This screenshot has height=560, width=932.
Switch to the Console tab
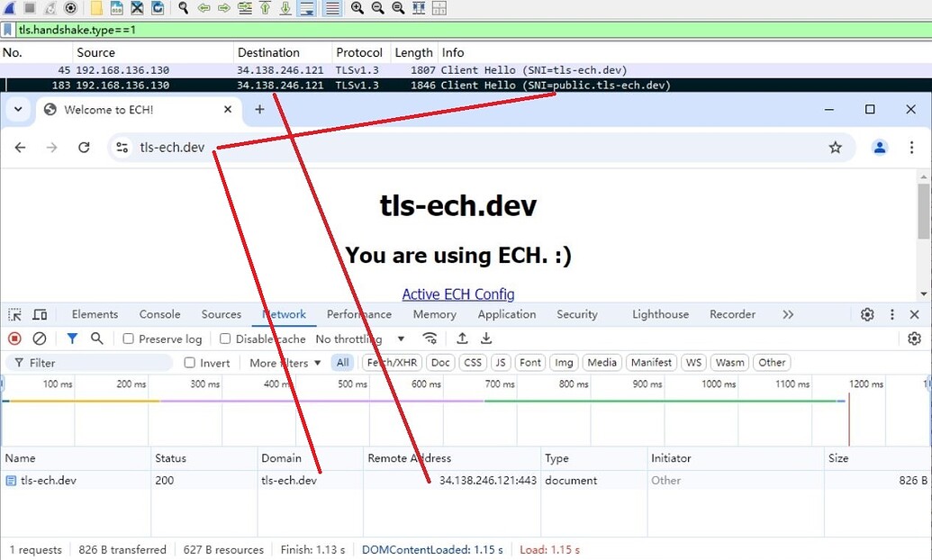pos(159,314)
